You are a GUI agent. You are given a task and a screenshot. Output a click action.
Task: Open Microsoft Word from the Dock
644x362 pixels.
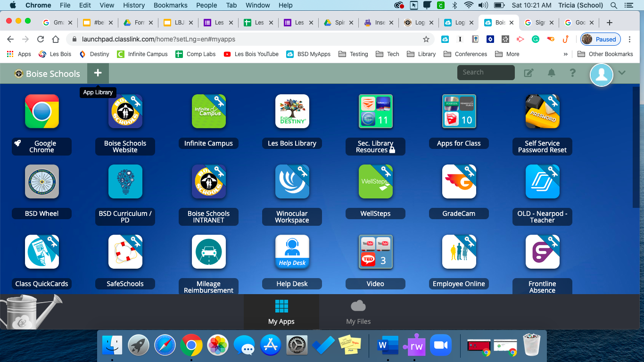388,346
